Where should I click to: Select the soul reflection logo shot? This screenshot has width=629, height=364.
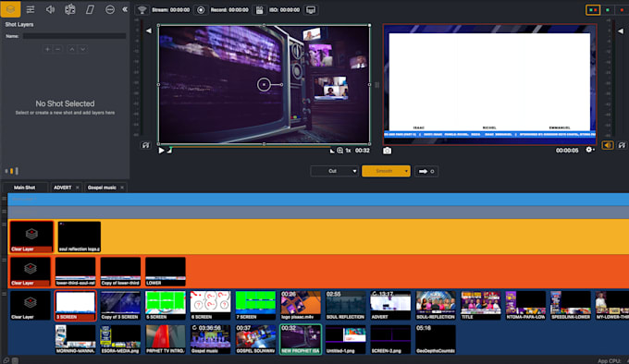click(80, 237)
